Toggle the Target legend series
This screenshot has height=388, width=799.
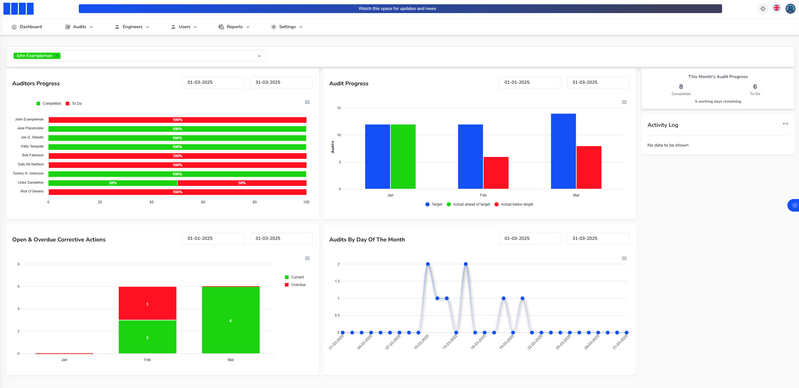click(x=434, y=204)
